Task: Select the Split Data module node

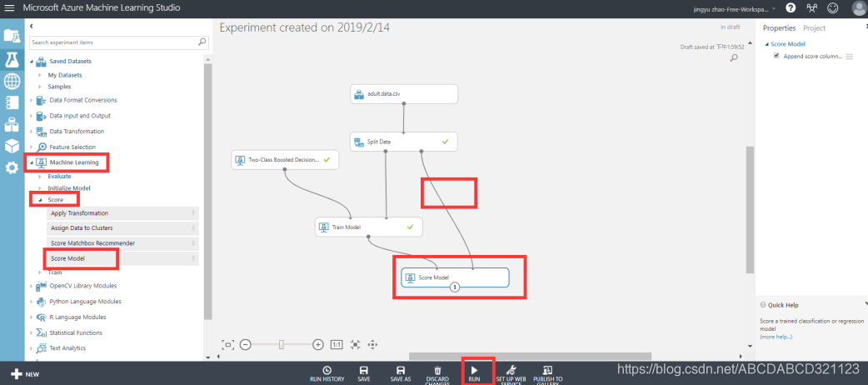Action: (x=404, y=142)
